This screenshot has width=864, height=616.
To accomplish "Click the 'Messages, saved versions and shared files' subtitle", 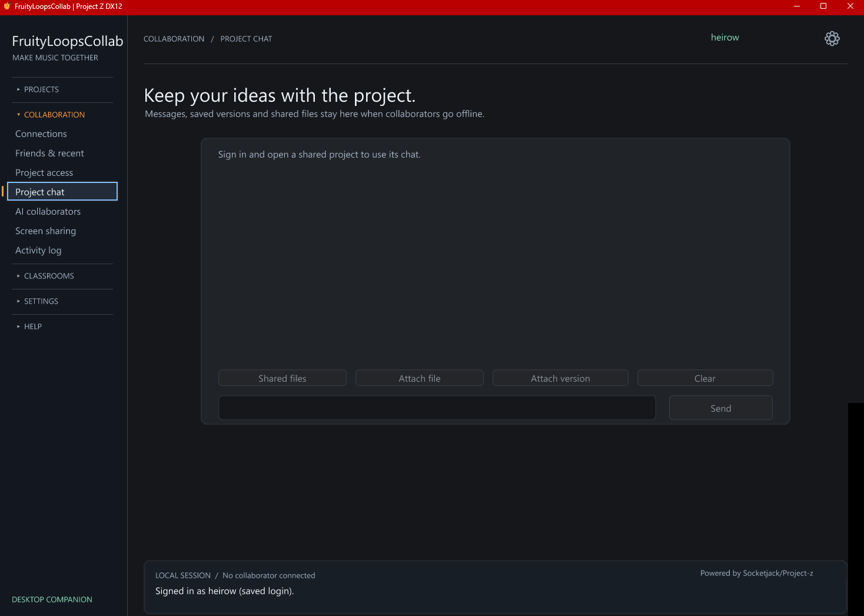I will click(x=315, y=114).
